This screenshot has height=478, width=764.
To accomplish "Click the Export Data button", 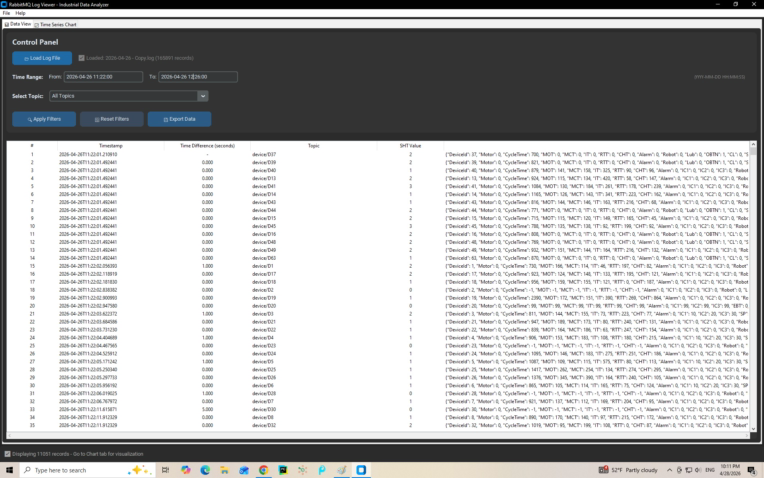I will coord(179,119).
